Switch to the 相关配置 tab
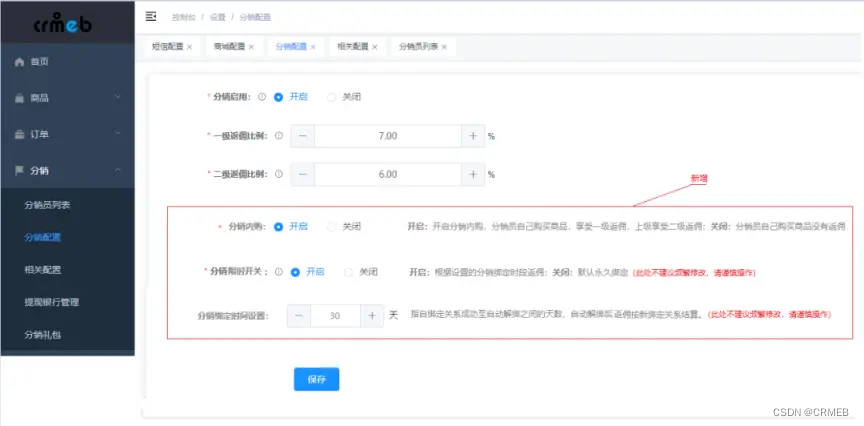This screenshot has height=426, width=864. pos(353,47)
